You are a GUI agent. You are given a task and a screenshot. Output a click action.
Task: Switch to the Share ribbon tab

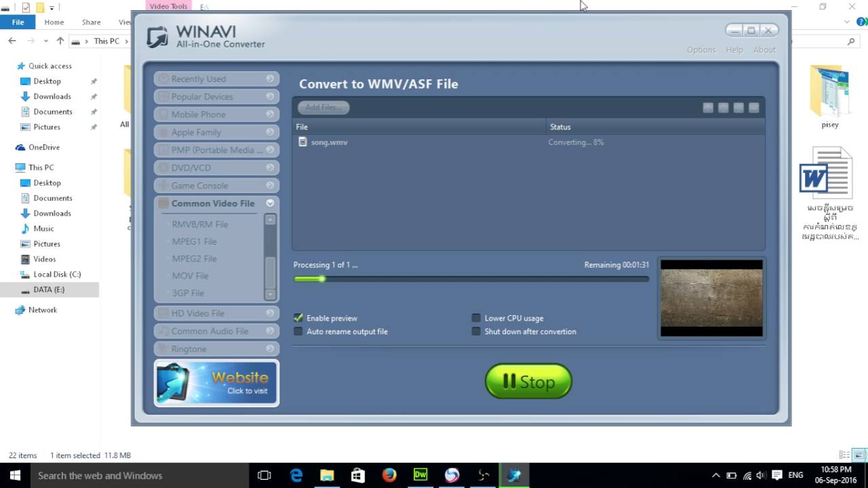point(91,22)
